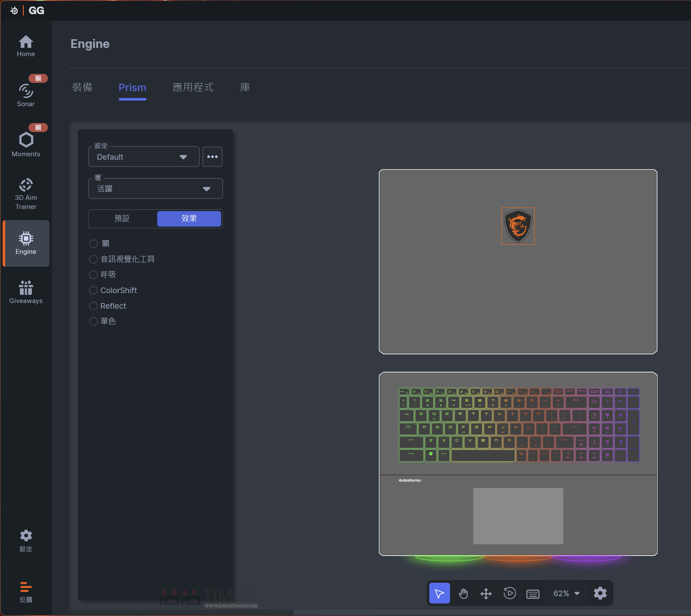The width and height of the screenshot is (691, 616).
Task: Select the laptop touchpad area
Action: (518, 516)
